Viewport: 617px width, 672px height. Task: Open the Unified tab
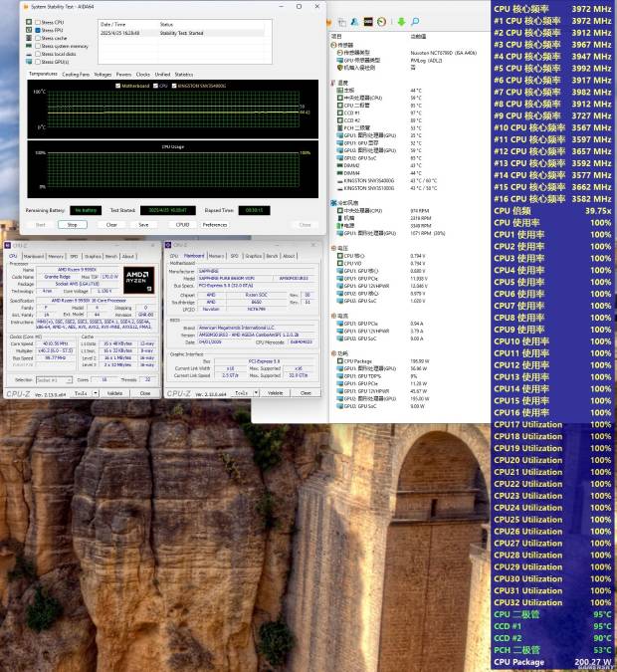point(162,75)
